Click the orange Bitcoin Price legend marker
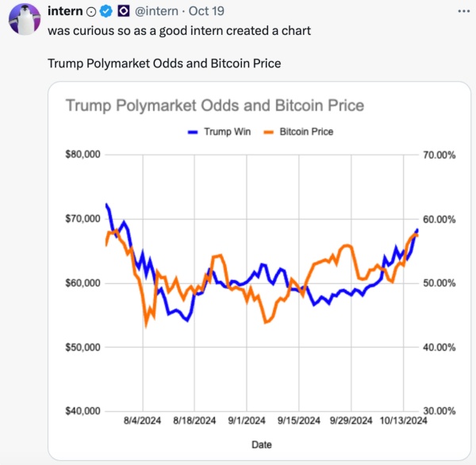This screenshot has width=476, height=465. coord(269,132)
